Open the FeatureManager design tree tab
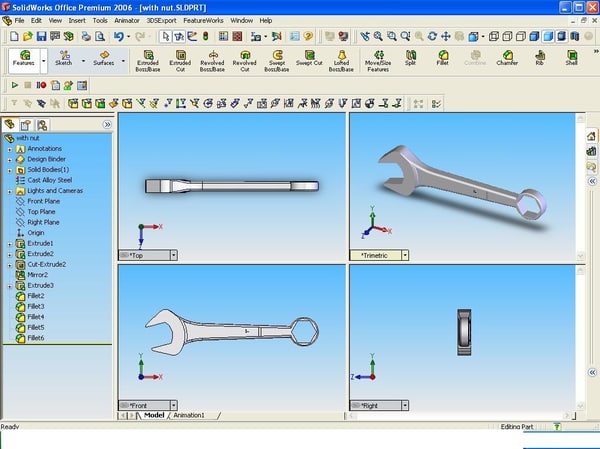Image resolution: width=600 pixels, height=449 pixels. (x=10, y=124)
